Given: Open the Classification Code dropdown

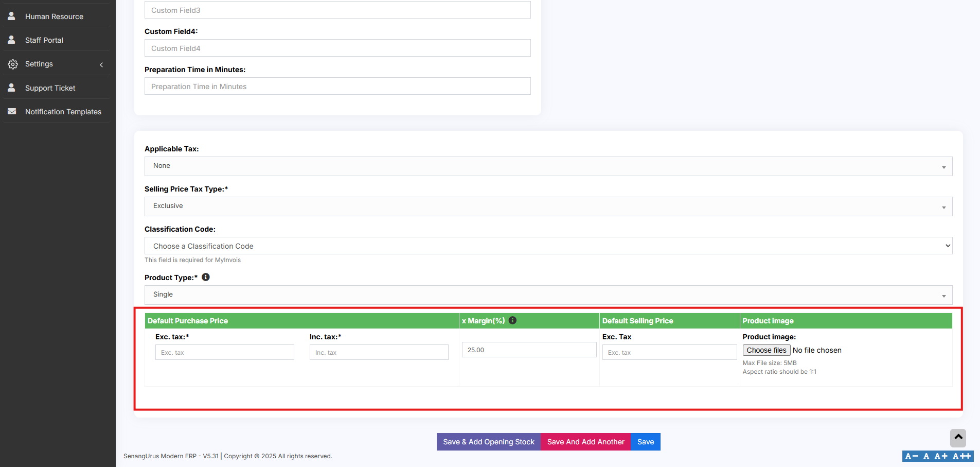Looking at the screenshot, I should [548, 246].
